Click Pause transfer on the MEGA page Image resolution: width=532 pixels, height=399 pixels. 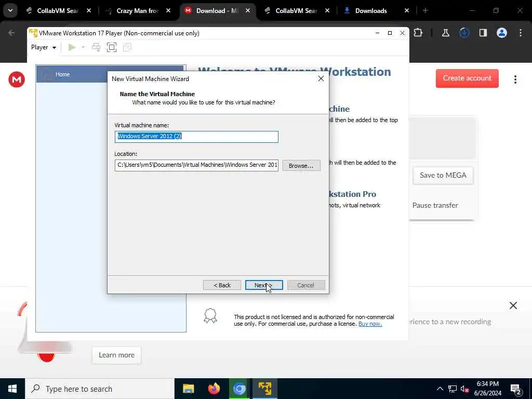tap(435, 205)
